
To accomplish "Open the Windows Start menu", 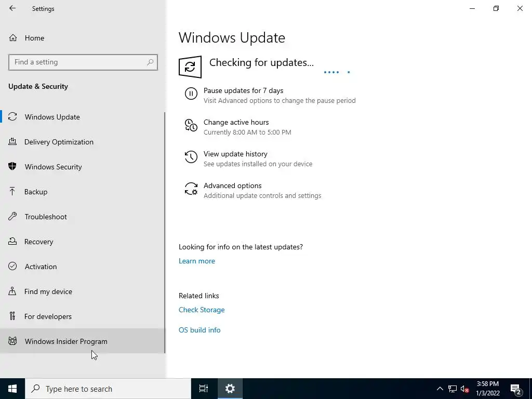I will click(x=12, y=389).
